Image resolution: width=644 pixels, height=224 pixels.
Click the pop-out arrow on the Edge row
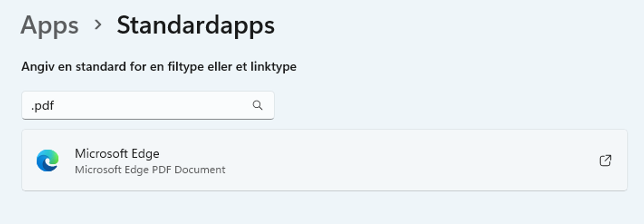click(605, 160)
